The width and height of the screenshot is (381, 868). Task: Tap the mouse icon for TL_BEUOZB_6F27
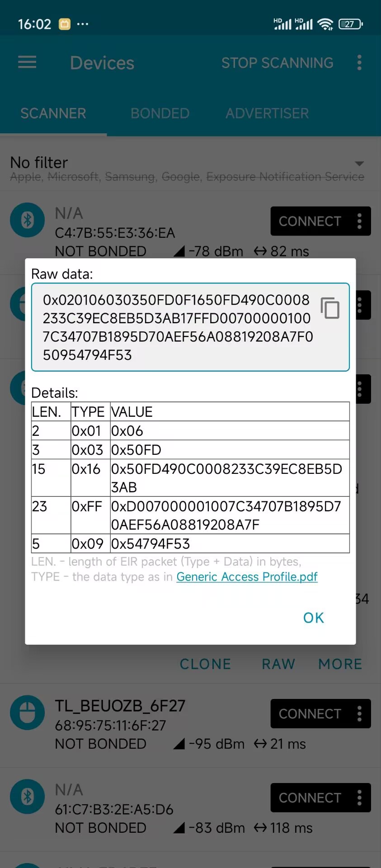pos(28,712)
